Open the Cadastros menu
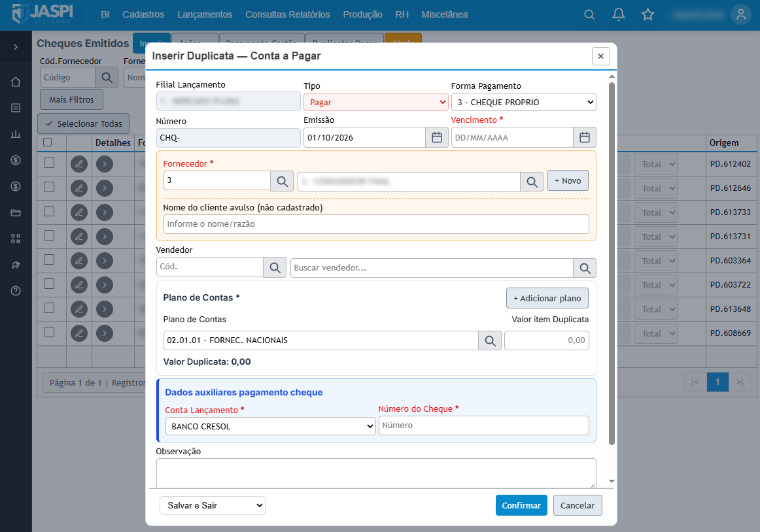 (143, 14)
